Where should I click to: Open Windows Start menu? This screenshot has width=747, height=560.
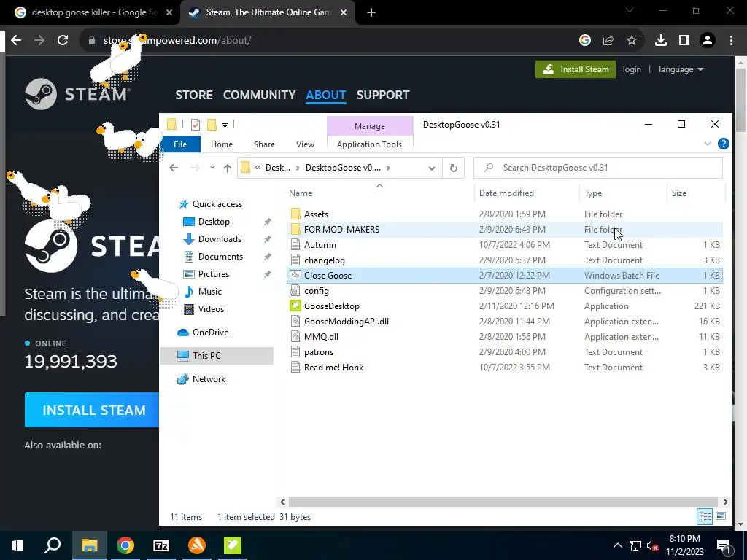point(18,545)
